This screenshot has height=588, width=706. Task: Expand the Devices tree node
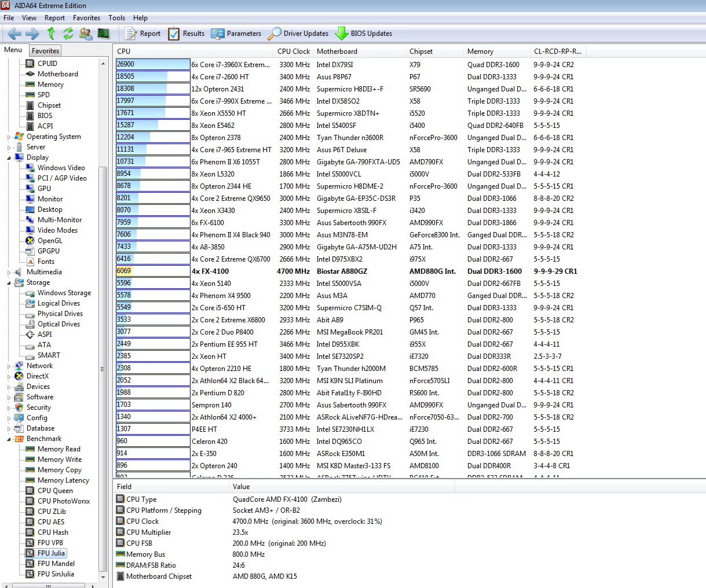coord(9,387)
